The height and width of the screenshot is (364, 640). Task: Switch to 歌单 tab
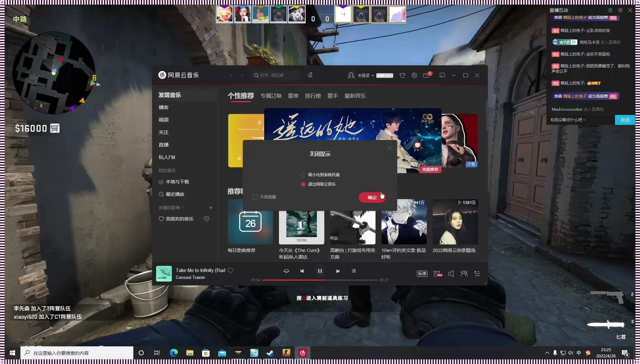coord(293,96)
